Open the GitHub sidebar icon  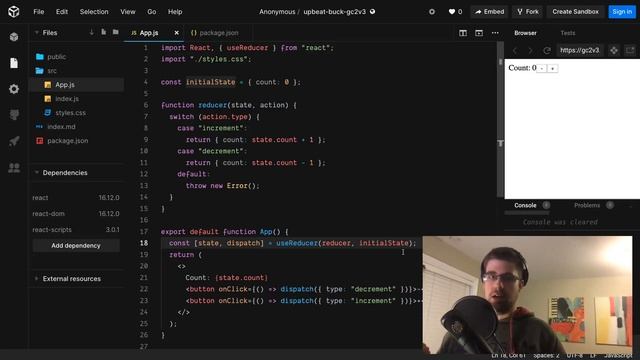[14, 115]
